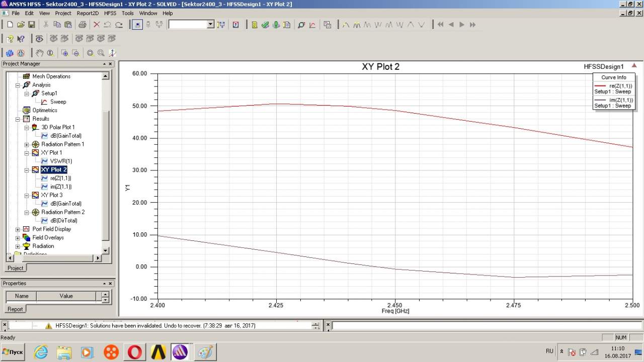Viewport: 644px width, 362px height.
Task: Click the Validate green checkmark icon
Action: coord(265,25)
